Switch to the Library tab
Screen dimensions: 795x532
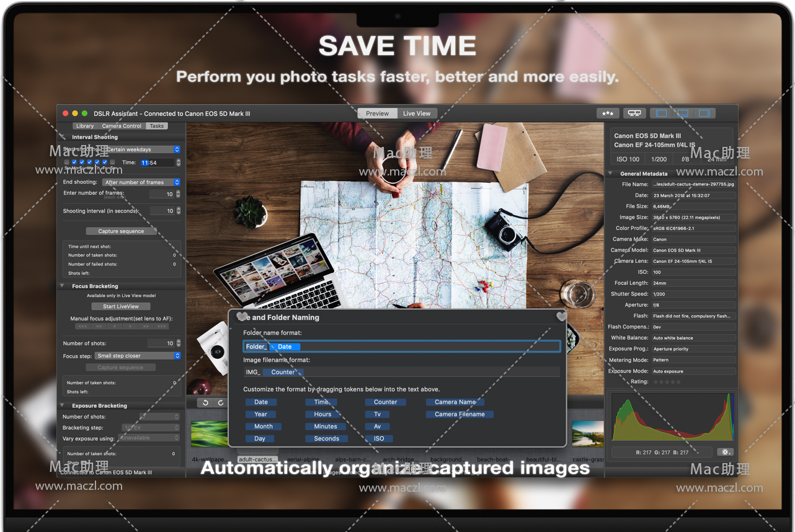[x=85, y=126]
